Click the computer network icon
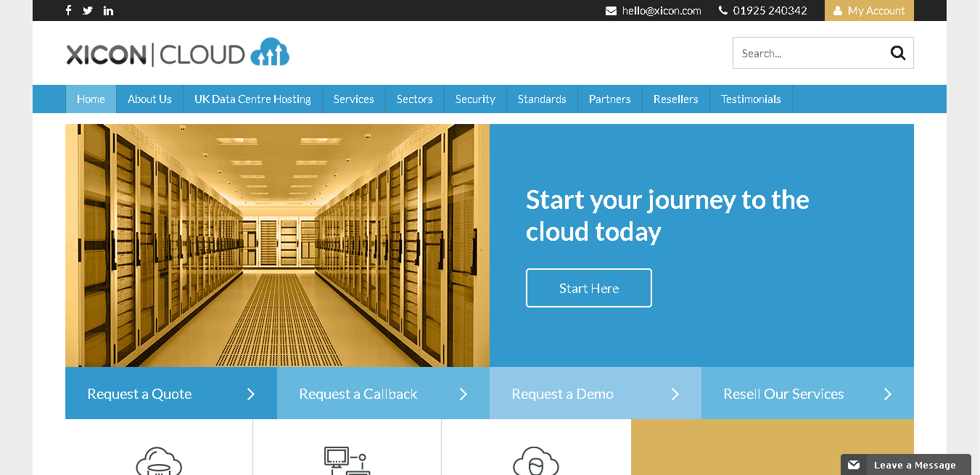The height and width of the screenshot is (475, 980). click(347, 460)
